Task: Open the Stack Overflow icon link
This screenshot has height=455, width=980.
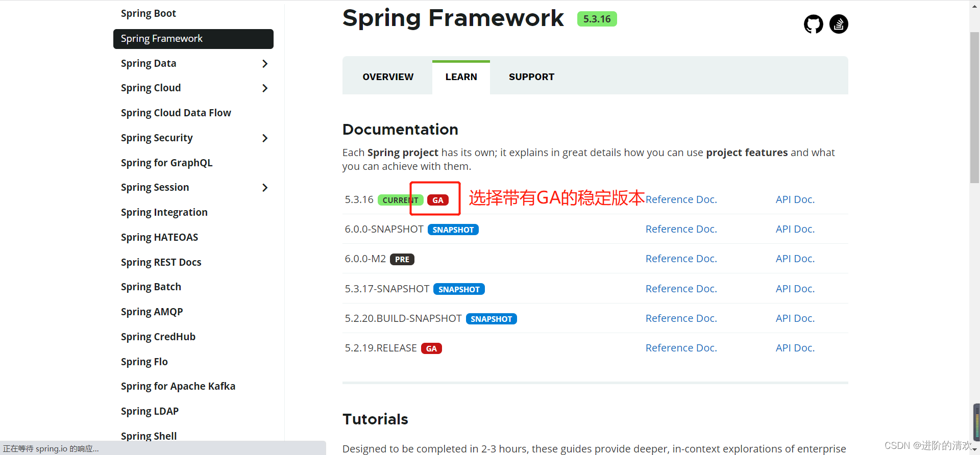Action: 839,24
